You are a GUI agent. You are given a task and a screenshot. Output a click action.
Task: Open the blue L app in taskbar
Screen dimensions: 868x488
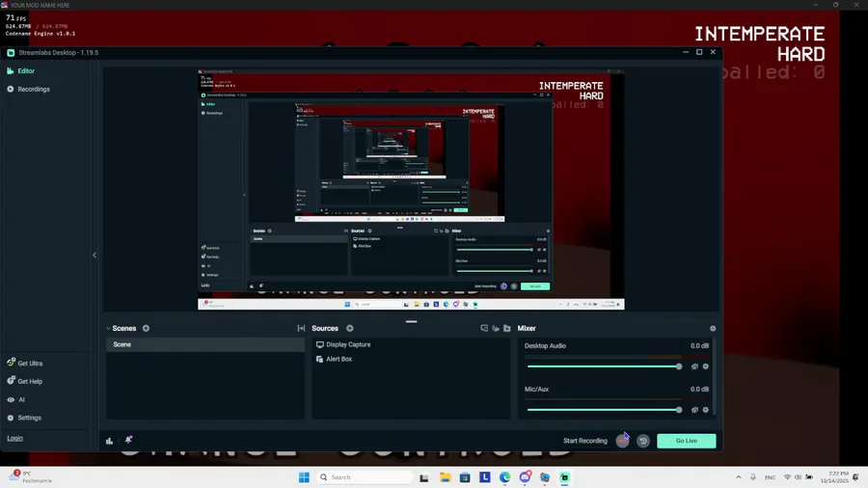click(485, 477)
